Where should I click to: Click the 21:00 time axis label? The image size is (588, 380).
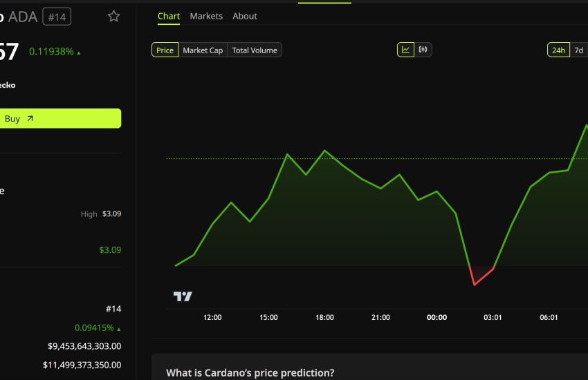(x=380, y=318)
